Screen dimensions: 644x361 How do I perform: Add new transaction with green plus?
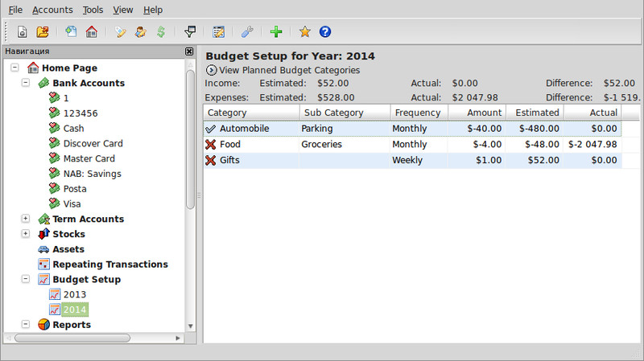276,31
